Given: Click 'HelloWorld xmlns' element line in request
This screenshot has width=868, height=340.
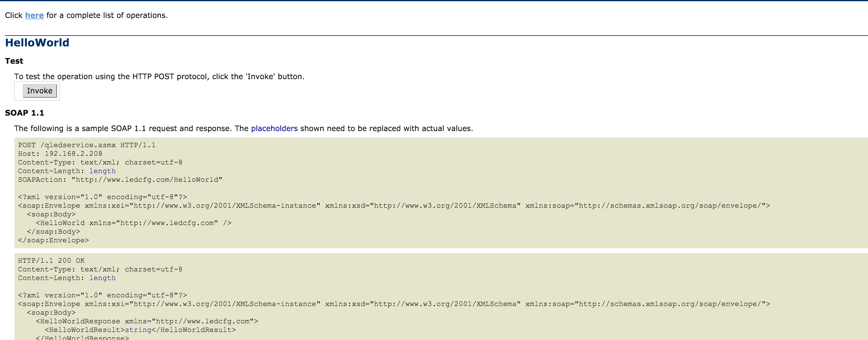Looking at the screenshot, I should pyautogui.click(x=134, y=223).
